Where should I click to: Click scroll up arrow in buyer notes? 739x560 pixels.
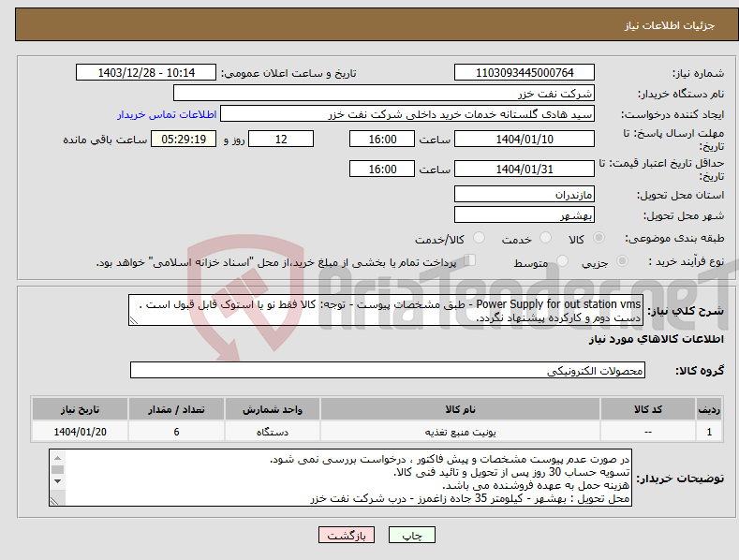tap(57, 458)
